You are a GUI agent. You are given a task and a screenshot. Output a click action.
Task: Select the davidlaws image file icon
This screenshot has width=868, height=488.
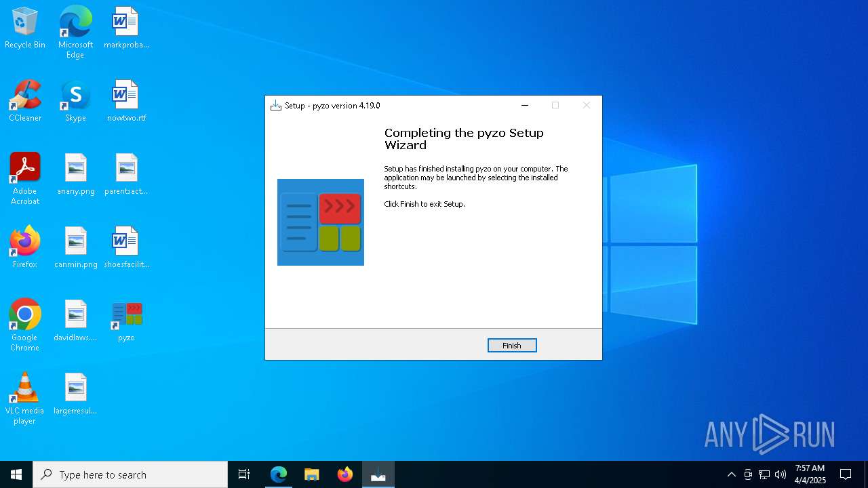click(x=75, y=321)
